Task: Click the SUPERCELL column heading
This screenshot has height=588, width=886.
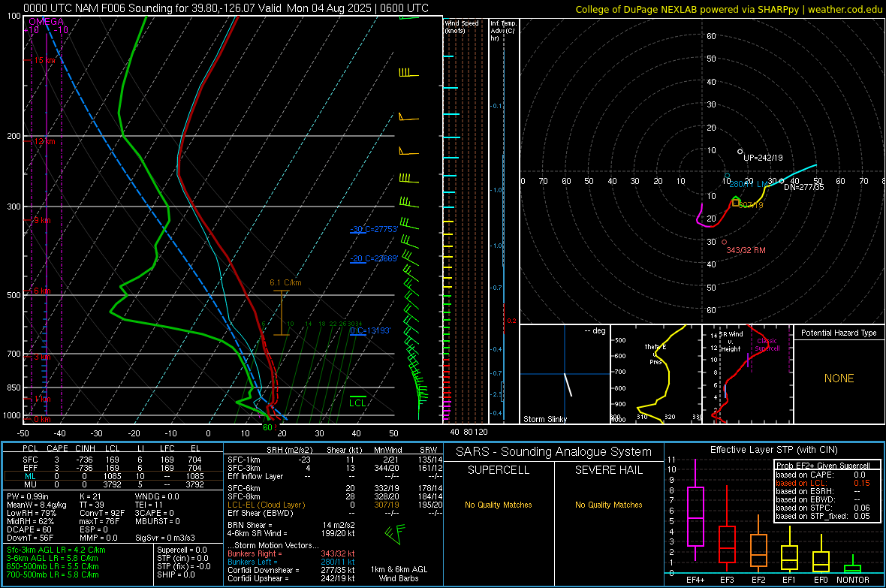Action: (x=499, y=470)
